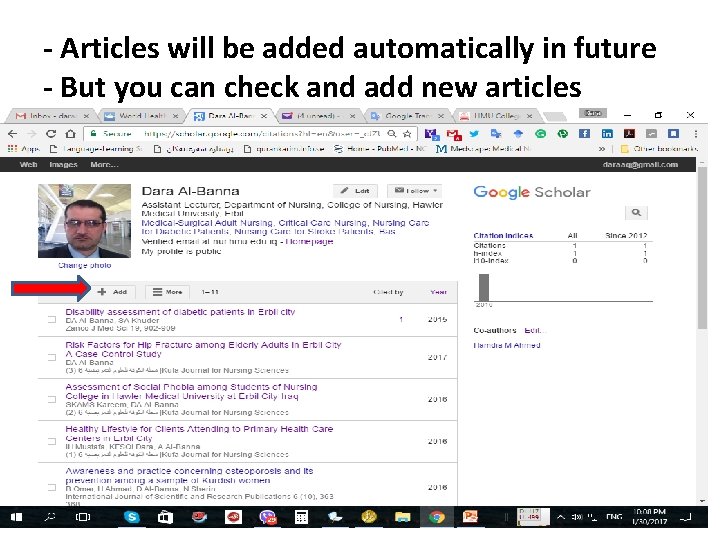Tick checkbox for Assessment of Social Phobia article
The width and height of the screenshot is (720, 540).
click(x=52, y=399)
